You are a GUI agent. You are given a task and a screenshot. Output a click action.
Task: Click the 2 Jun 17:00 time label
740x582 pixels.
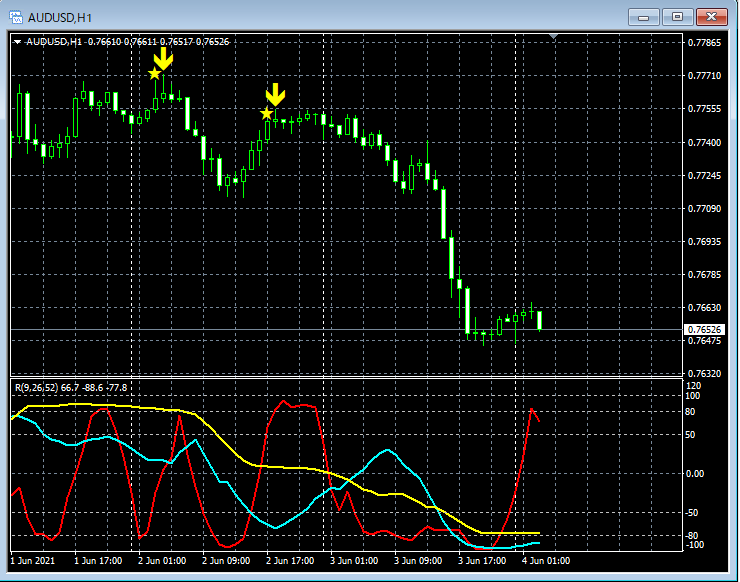(290, 561)
